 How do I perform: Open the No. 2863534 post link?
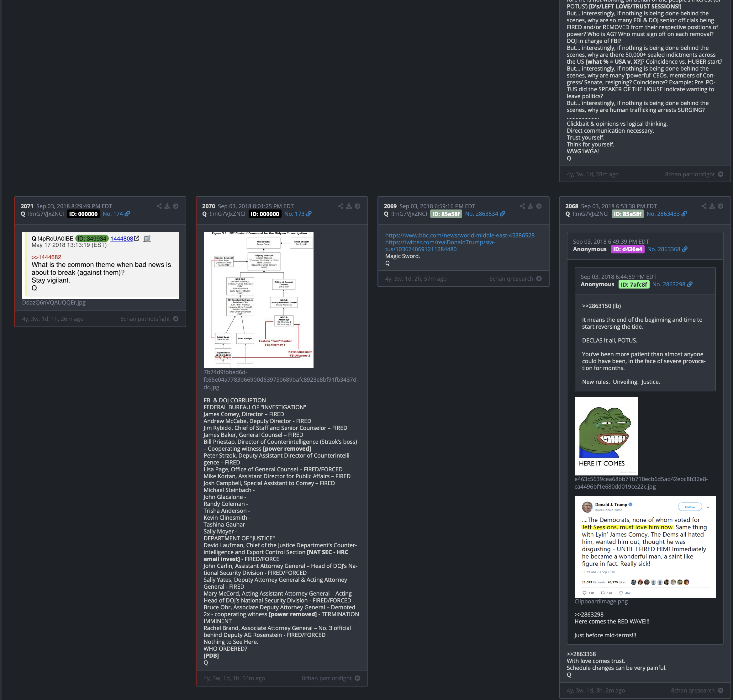(482, 214)
